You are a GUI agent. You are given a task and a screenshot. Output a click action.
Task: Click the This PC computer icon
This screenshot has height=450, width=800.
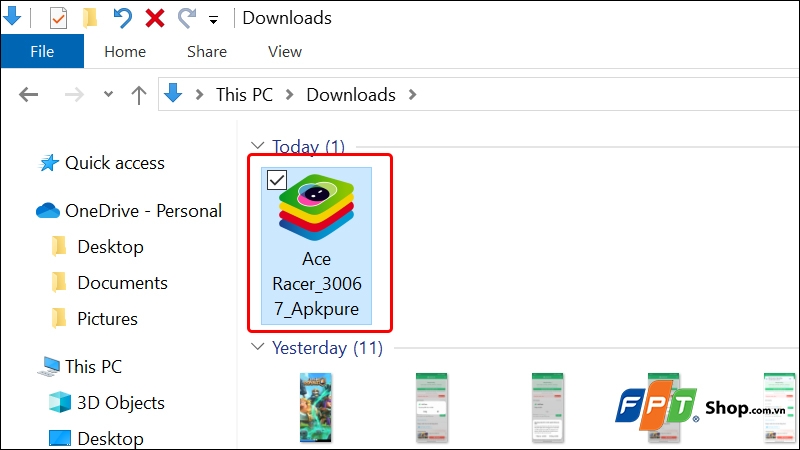click(49, 367)
